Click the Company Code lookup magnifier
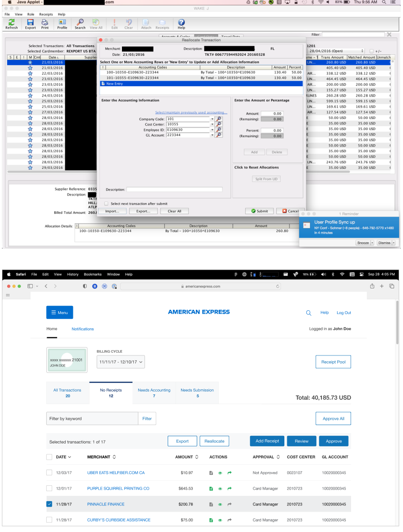 (219, 119)
